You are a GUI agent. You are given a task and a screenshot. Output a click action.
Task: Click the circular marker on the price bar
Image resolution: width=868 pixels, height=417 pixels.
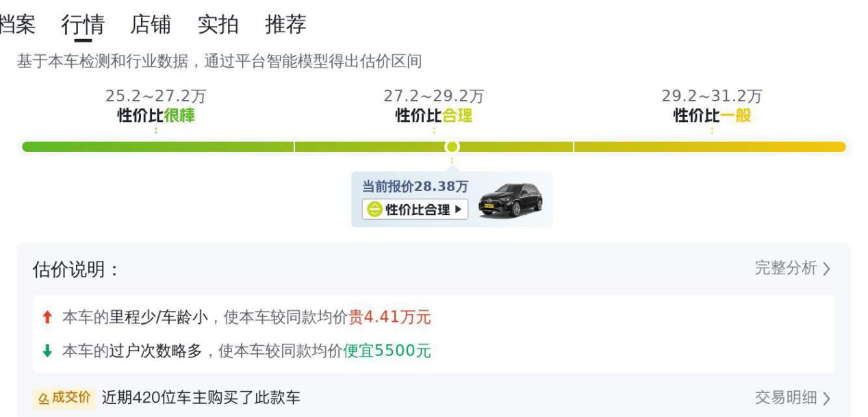pos(452,147)
